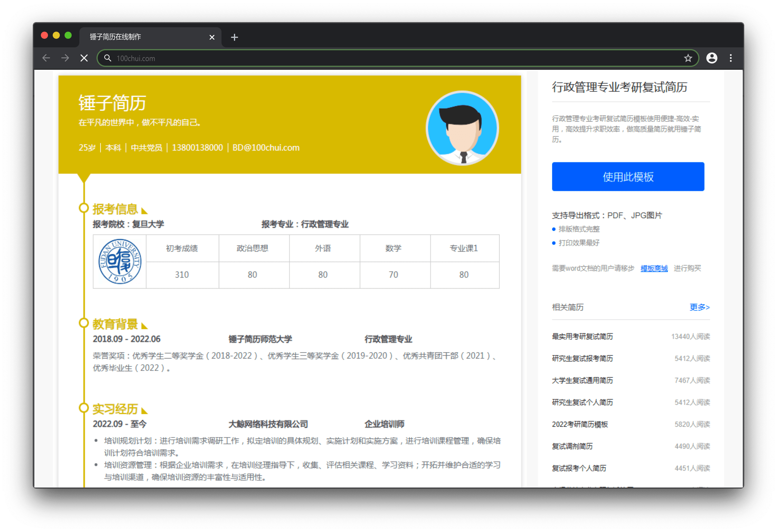Viewport: 777px width, 532px height.
Task: Click the 行政管理专业考研复试简历 sidebar title
Action: [619, 87]
